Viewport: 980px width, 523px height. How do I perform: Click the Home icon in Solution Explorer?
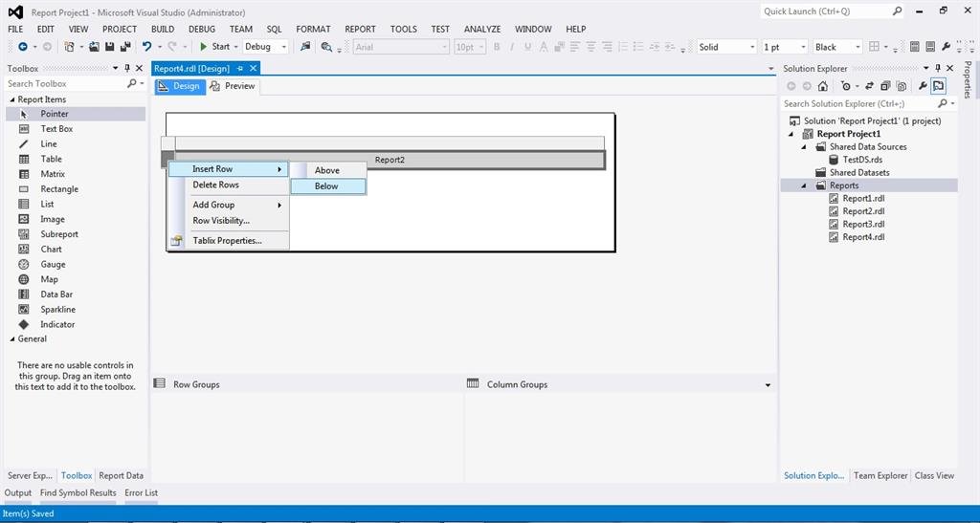pyautogui.click(x=823, y=86)
